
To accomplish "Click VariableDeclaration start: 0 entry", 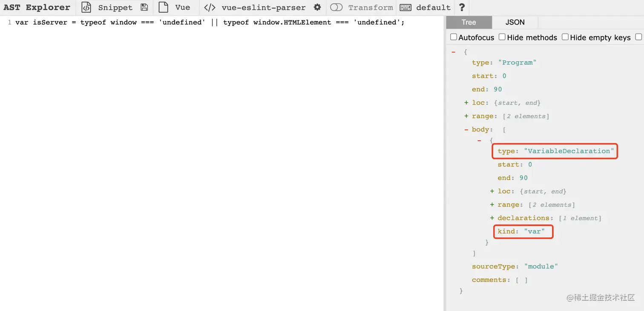I will pyautogui.click(x=515, y=164).
